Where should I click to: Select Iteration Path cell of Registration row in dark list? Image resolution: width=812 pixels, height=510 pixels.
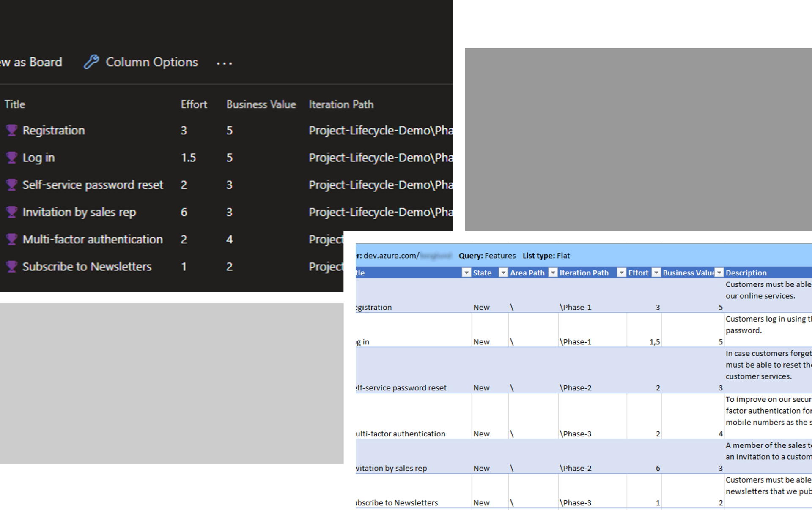pos(381,131)
